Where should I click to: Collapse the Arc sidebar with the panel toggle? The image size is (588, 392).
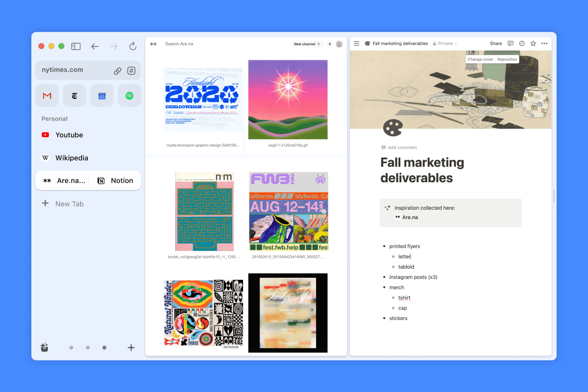(x=76, y=46)
